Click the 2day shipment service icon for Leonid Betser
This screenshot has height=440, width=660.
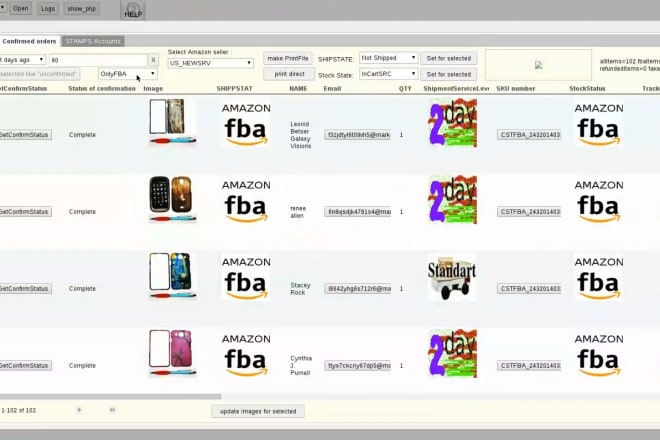(x=453, y=123)
